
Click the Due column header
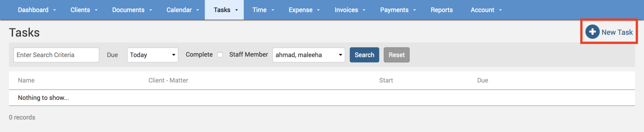pyautogui.click(x=482, y=81)
